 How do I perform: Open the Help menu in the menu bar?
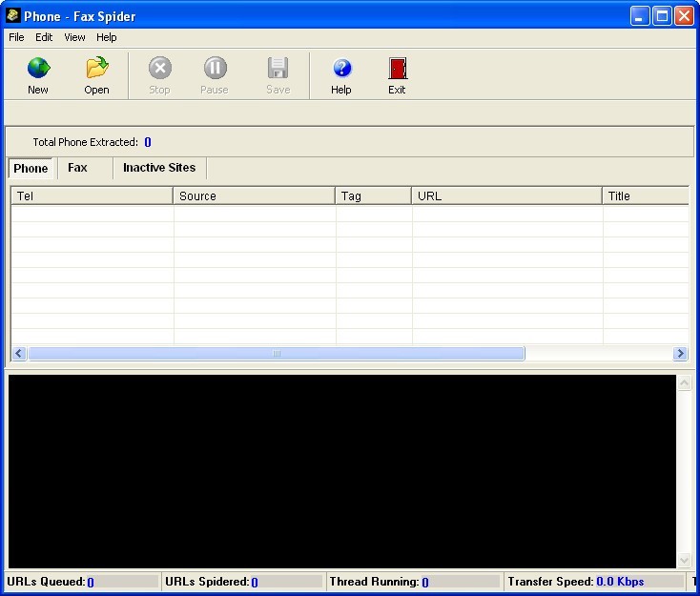click(107, 37)
